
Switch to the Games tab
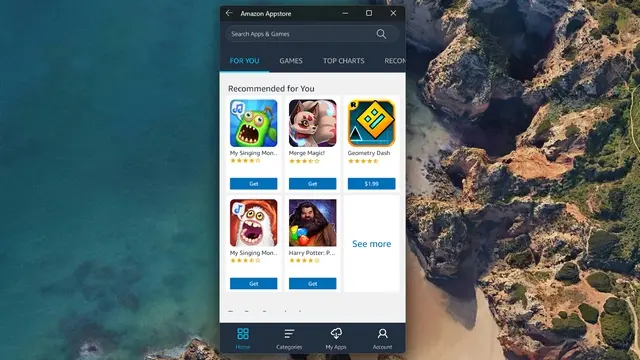[291, 61]
